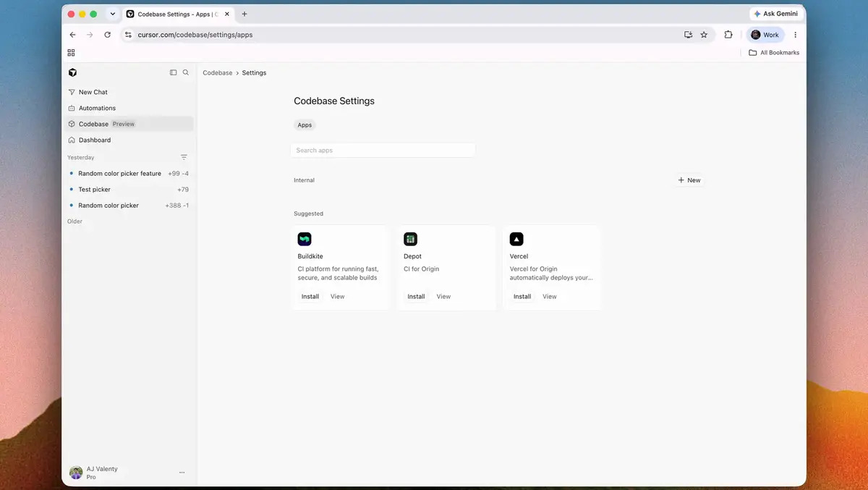Go back with browser back arrow
868x490 pixels.
72,35
